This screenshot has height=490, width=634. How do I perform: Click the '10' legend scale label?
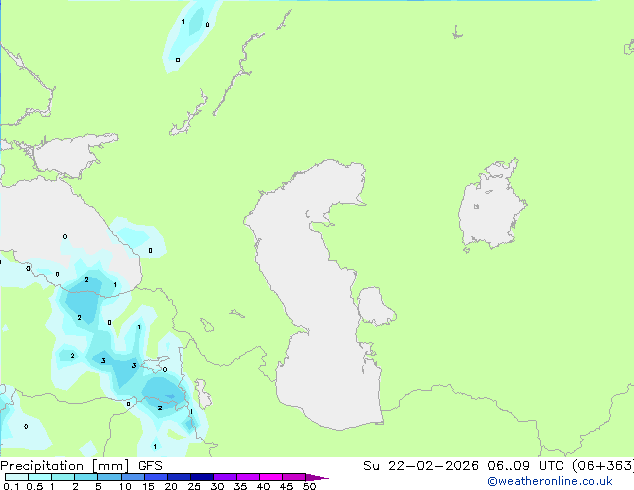pos(125,486)
